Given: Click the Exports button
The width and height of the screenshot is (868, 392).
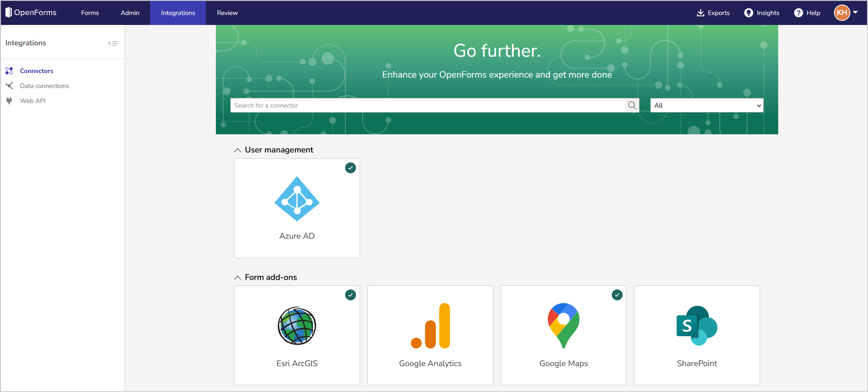Looking at the screenshot, I should pos(713,13).
